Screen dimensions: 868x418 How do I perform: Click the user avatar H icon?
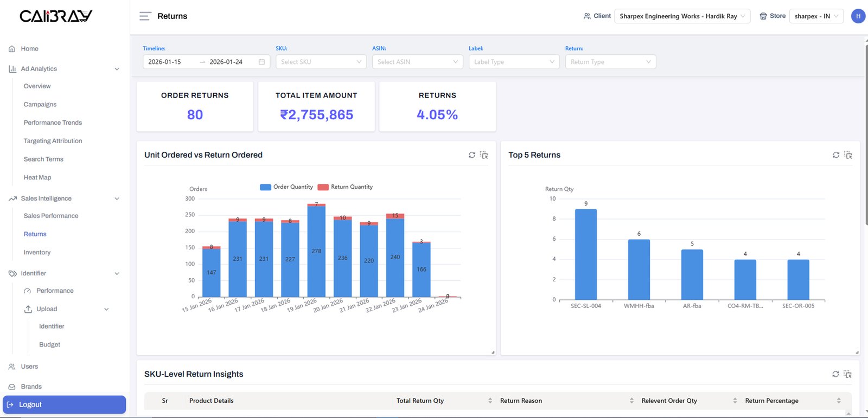pyautogui.click(x=858, y=16)
